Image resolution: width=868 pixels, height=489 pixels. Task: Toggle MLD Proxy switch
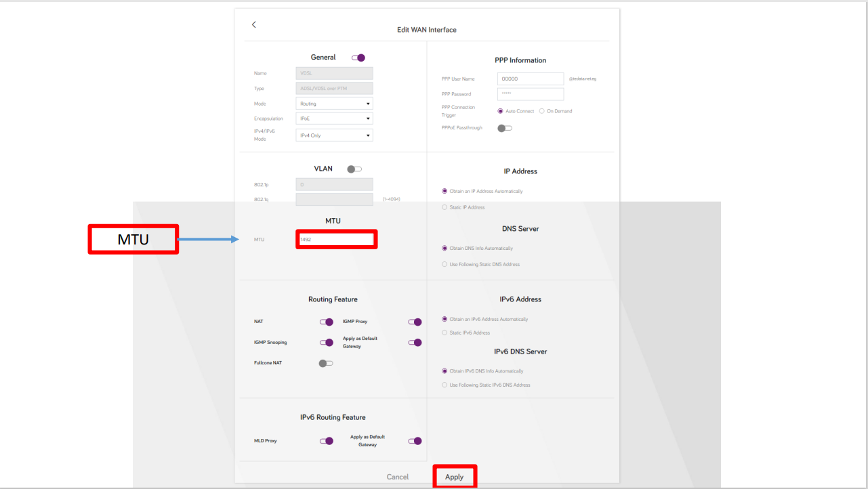point(327,441)
